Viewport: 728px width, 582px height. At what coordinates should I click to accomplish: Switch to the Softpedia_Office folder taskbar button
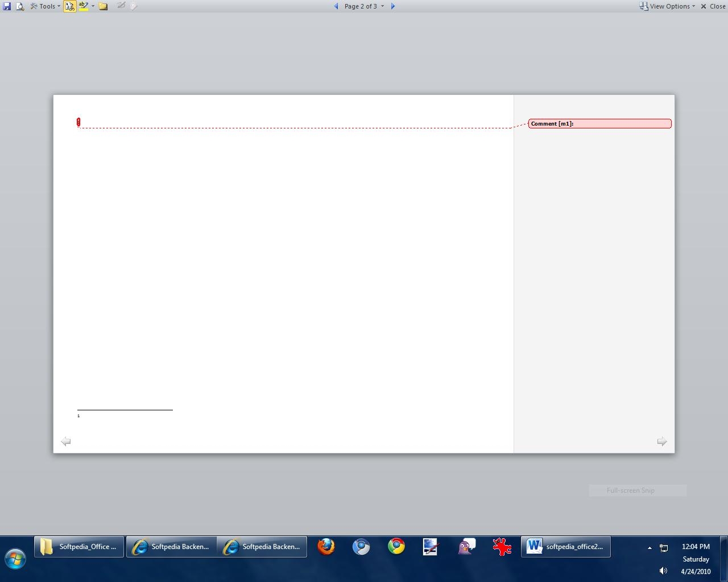pos(79,547)
